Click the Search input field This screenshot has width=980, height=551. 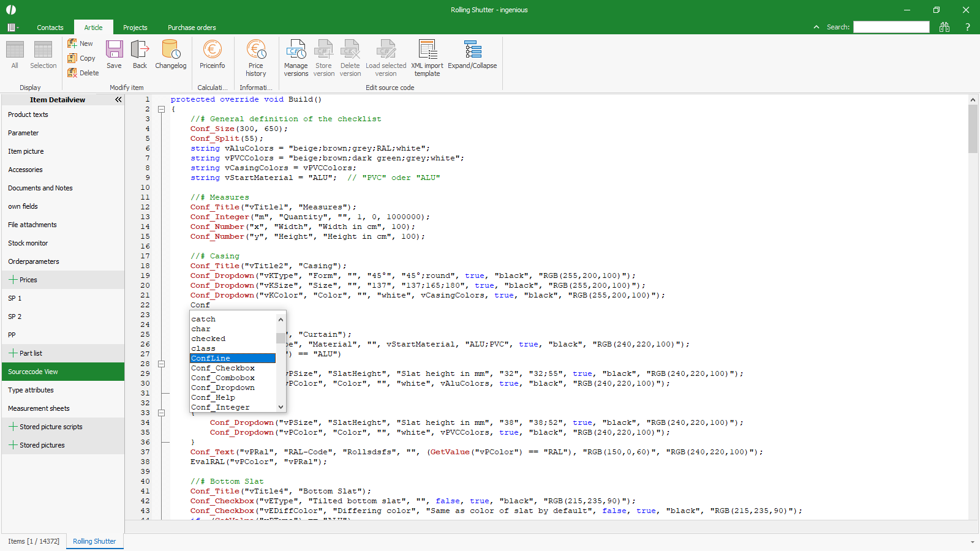tap(891, 27)
